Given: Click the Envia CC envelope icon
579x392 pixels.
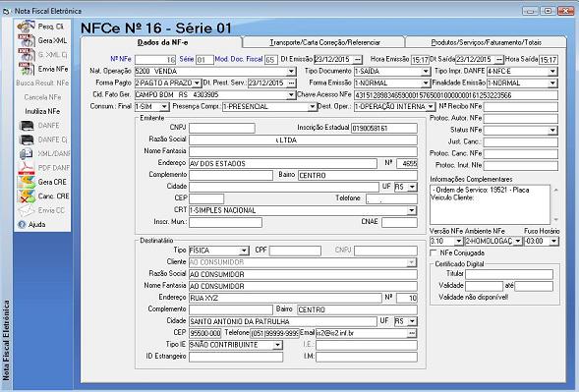Looking at the screenshot, I should pyautogui.click(x=27, y=210).
